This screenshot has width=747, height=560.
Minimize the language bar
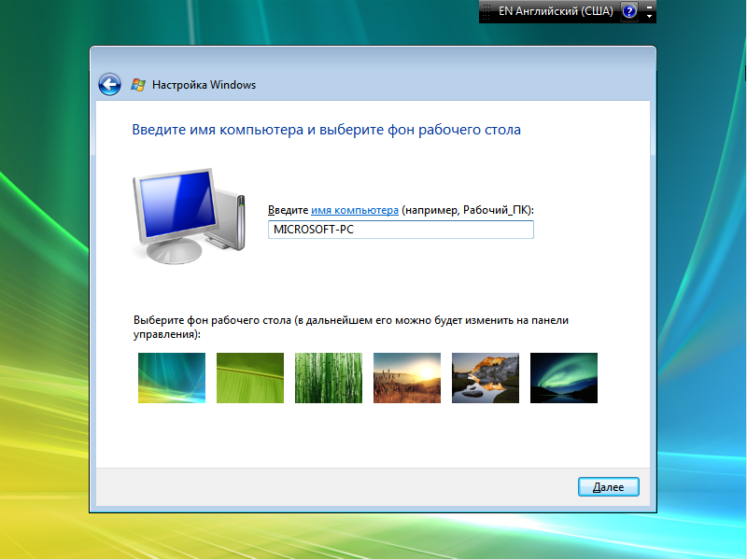click(650, 7)
